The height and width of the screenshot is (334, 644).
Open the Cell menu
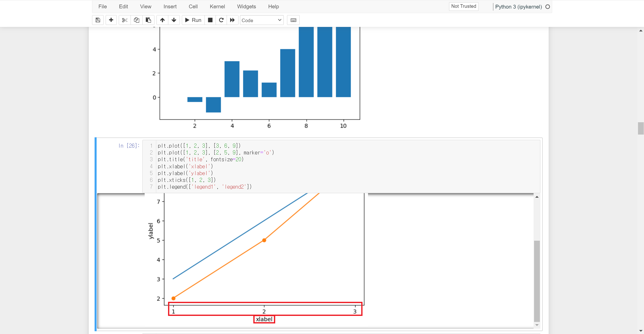point(193,7)
